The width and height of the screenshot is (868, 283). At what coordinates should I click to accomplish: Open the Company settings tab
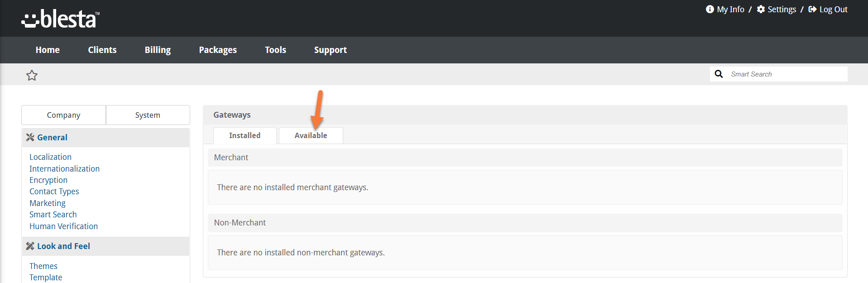pyautogui.click(x=63, y=115)
